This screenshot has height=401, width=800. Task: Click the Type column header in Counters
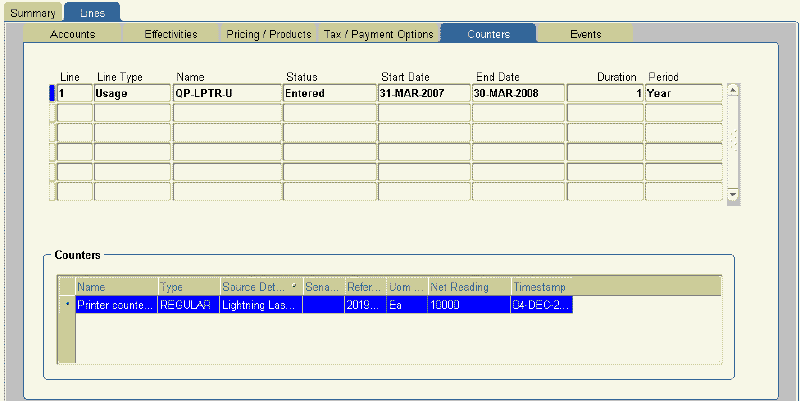tap(189, 287)
